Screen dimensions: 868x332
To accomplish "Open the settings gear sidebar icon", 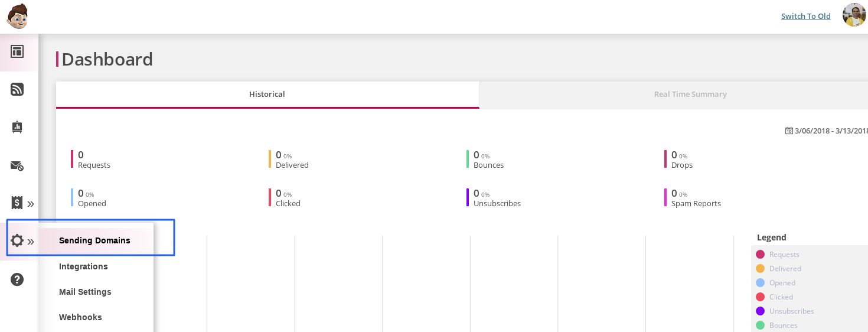I will click(17, 240).
